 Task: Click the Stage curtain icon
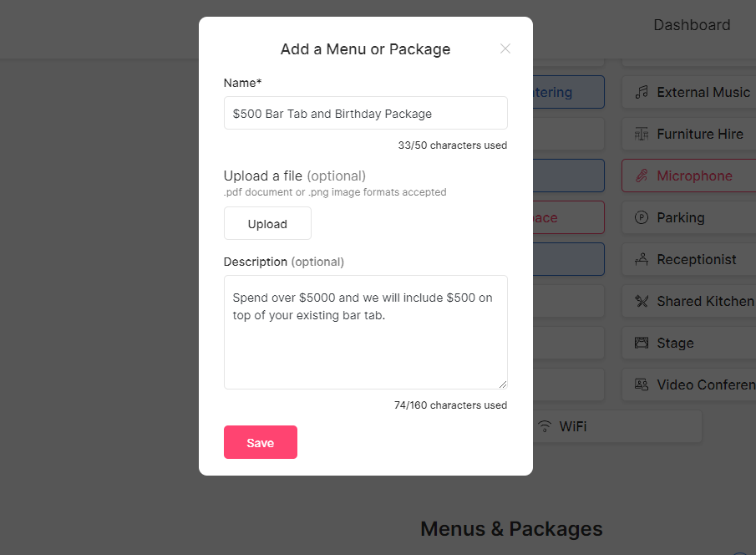point(642,344)
